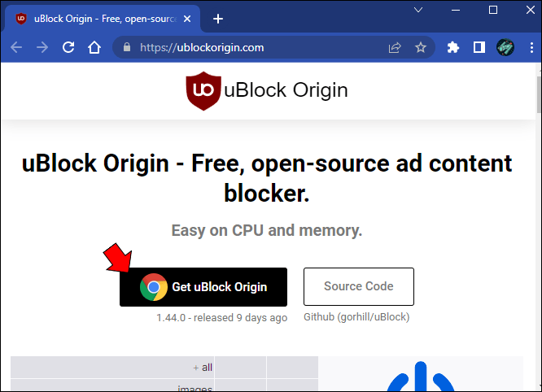Click the browser back arrow
The width and height of the screenshot is (542, 392).
tap(16, 47)
